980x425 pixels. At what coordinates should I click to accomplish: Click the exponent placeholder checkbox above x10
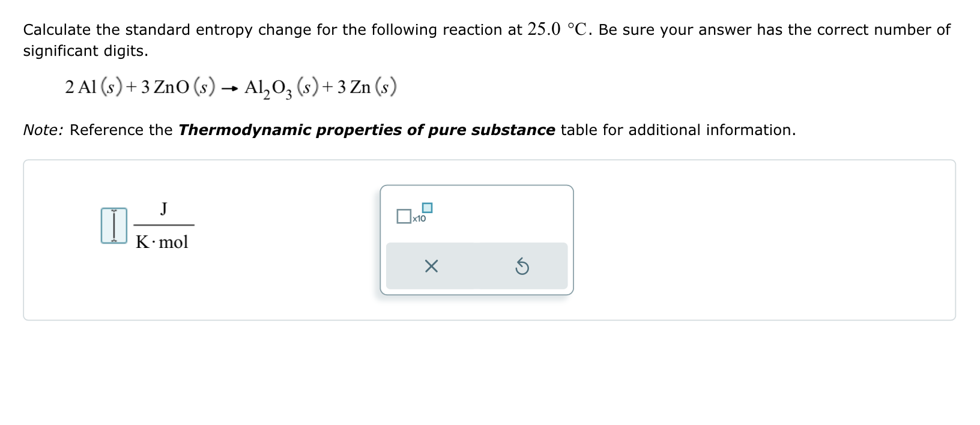pos(426,207)
